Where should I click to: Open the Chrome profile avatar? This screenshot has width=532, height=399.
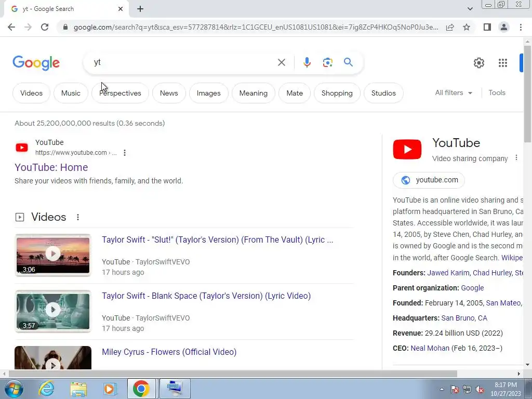pos(504,27)
